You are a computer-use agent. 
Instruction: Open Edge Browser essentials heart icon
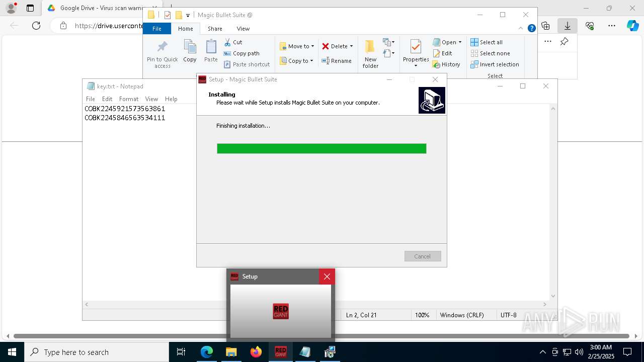590,26
